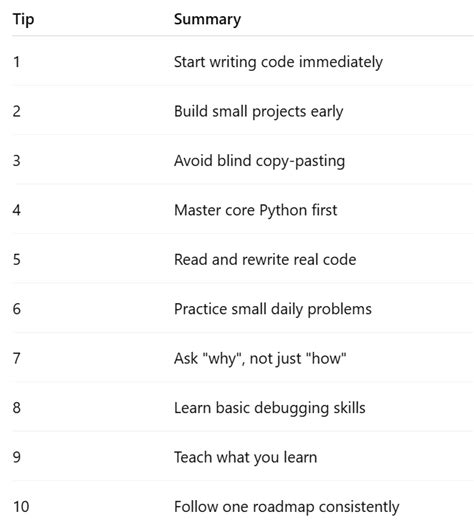Select the tip number 10 cell
This screenshot has height=523, width=474.
(21, 506)
